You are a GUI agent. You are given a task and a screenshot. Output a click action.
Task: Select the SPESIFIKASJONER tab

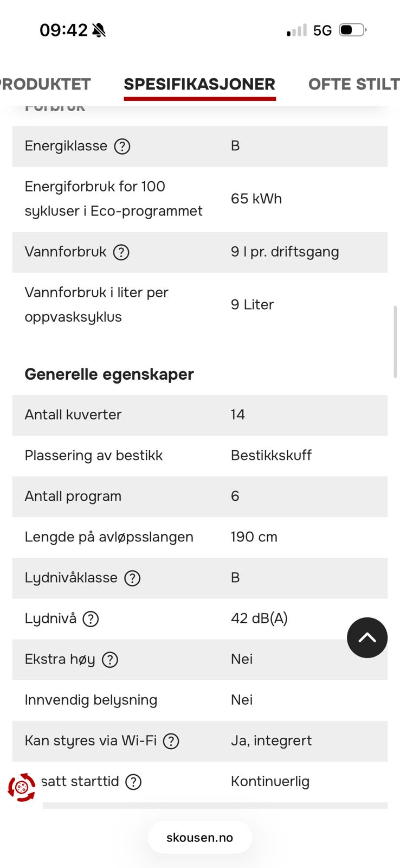[199, 84]
